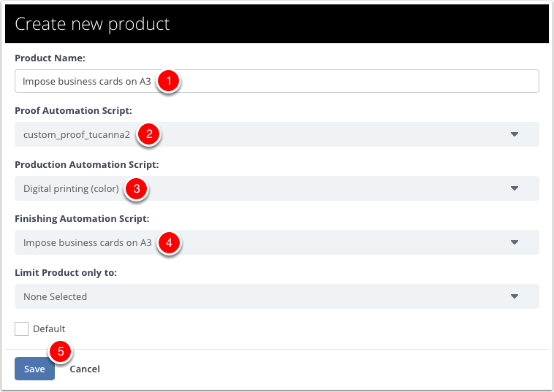Image resolution: width=554 pixels, height=392 pixels.
Task: Open the Limit Product only to dropdown
Action: 277,296
